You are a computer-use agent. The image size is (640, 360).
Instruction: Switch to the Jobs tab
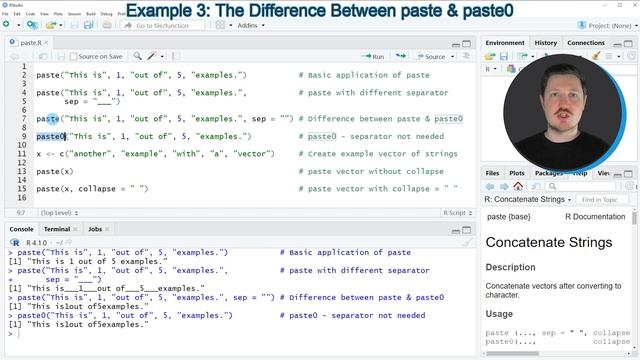pos(95,229)
